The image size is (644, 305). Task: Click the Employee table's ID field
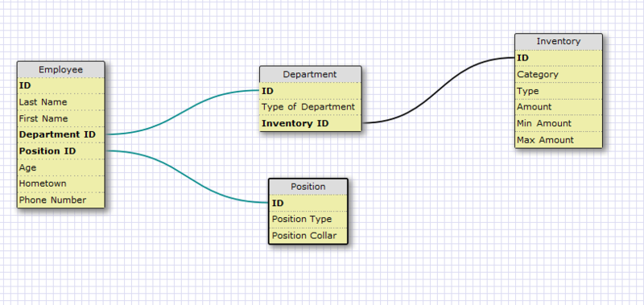pyautogui.click(x=61, y=86)
